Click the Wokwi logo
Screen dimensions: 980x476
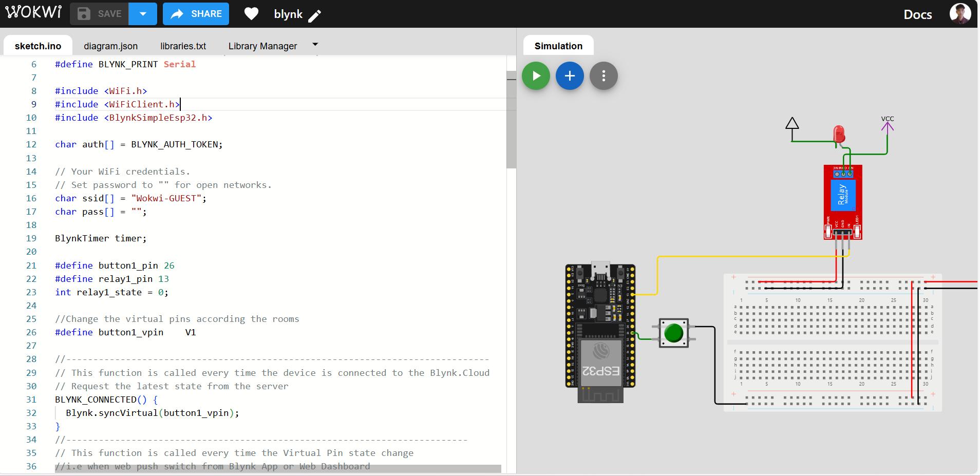(33, 12)
